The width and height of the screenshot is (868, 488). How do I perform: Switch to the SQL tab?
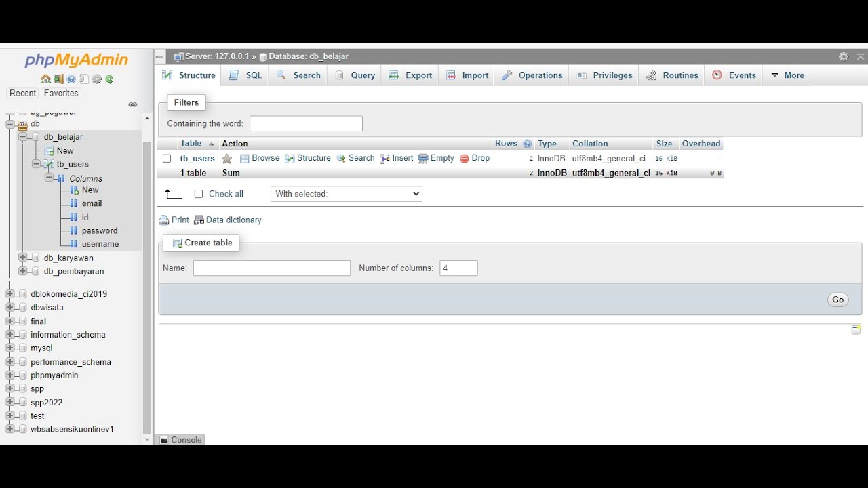point(245,75)
